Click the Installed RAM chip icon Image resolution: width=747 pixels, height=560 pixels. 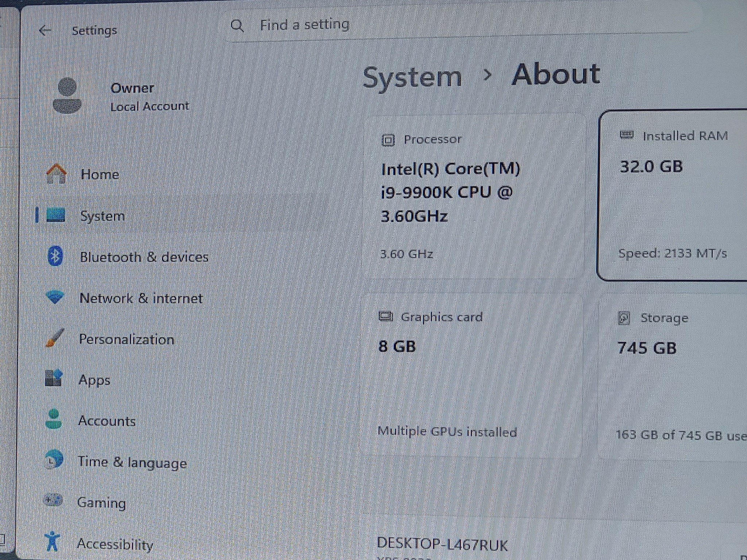tap(627, 135)
